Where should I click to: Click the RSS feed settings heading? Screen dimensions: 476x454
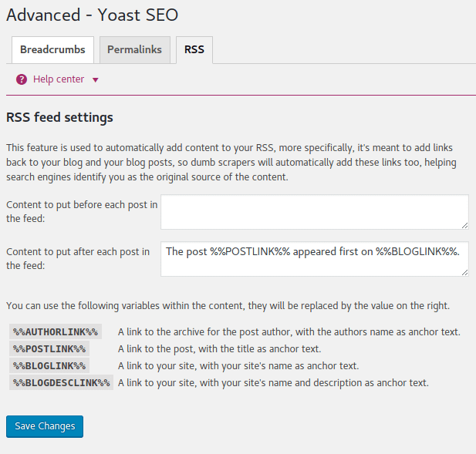point(59,117)
